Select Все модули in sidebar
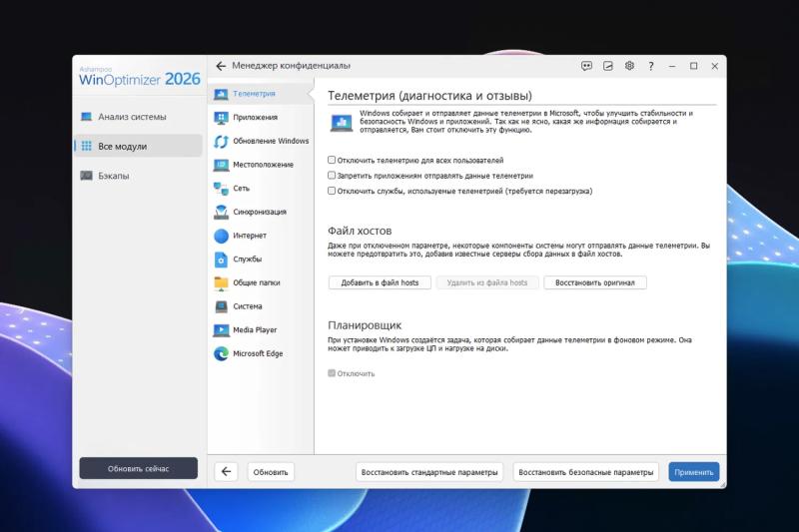This screenshot has width=799, height=532. coord(139,146)
